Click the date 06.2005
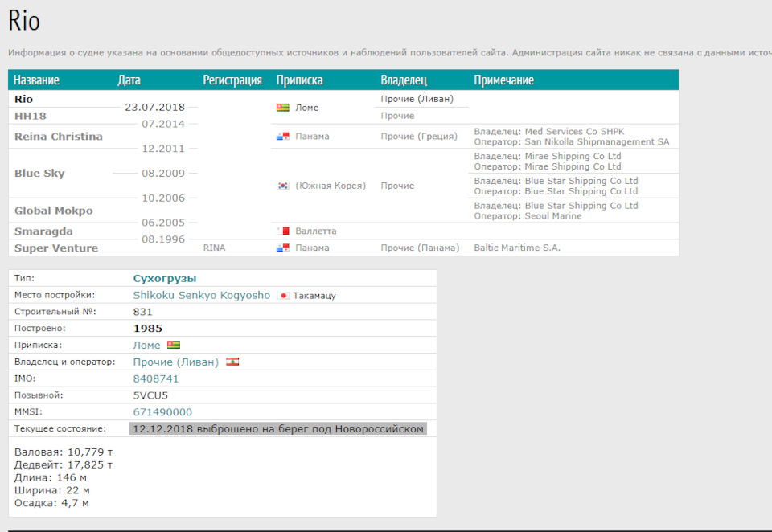The height and width of the screenshot is (532, 772). point(163,223)
